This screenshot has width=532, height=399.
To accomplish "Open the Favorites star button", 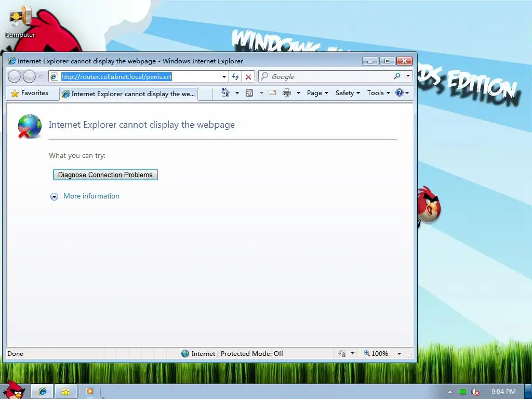I will [29, 93].
